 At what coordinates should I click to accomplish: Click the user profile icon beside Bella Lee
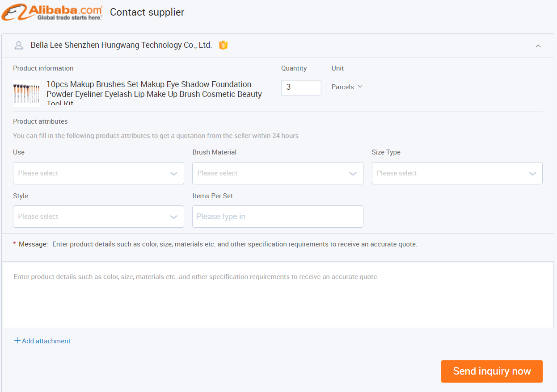[18, 45]
